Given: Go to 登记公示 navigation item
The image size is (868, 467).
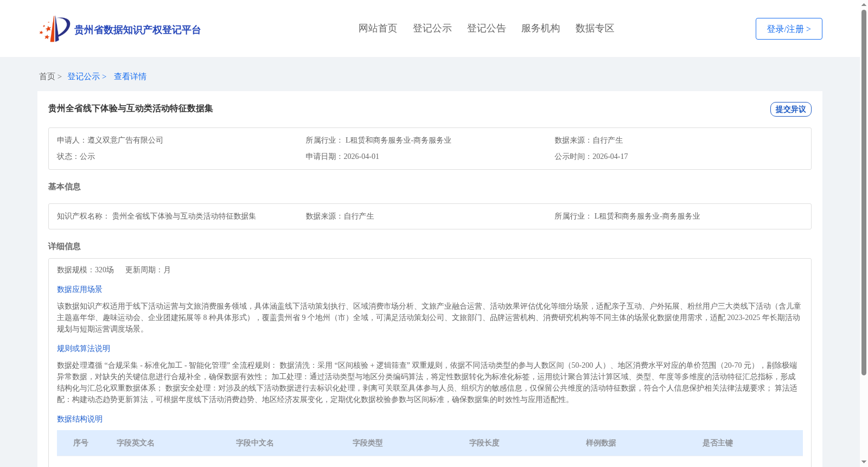Looking at the screenshot, I should [x=432, y=28].
